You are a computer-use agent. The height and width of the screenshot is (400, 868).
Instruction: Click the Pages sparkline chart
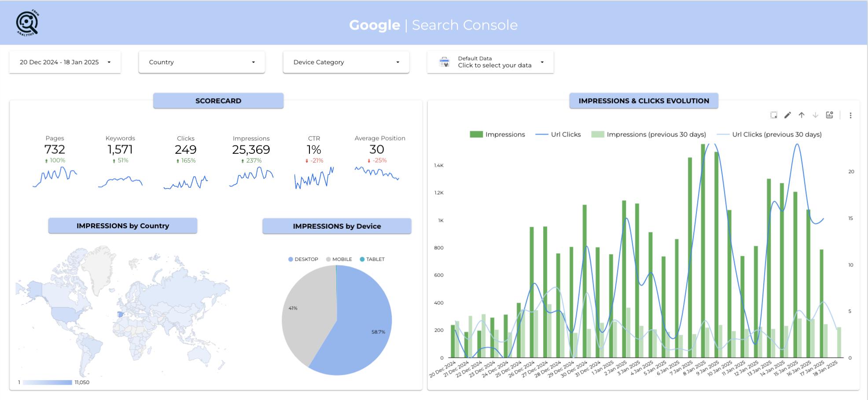55,177
